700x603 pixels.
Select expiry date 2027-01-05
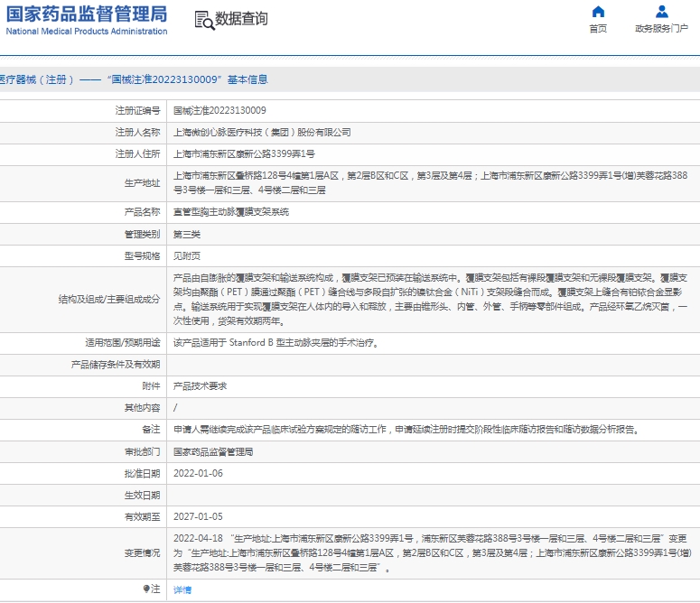[198, 517]
